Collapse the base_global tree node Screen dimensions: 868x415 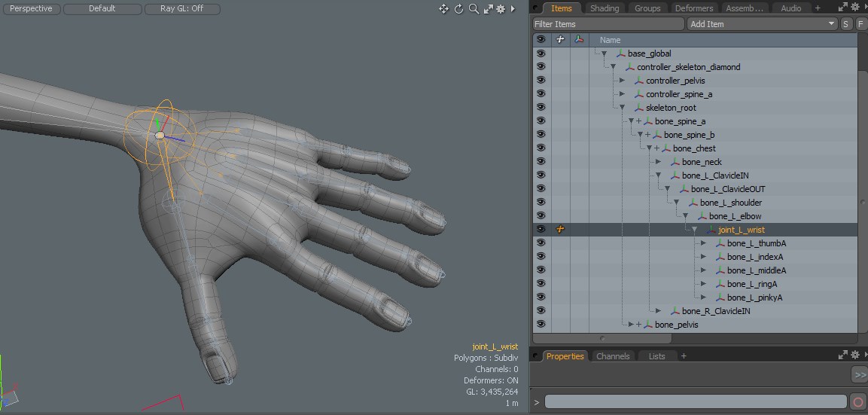click(x=604, y=53)
